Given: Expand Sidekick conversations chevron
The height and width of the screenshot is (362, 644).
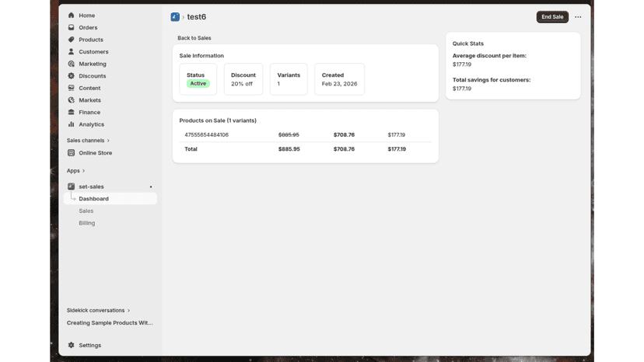Looking at the screenshot, I should tap(128, 310).
